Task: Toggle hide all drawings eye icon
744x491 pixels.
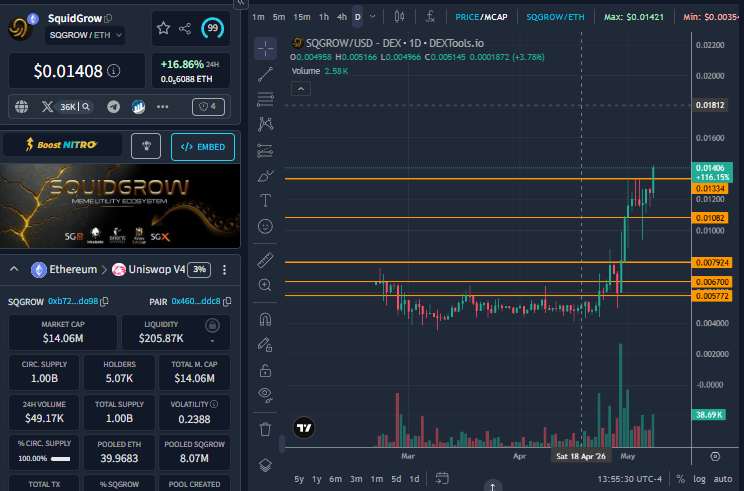Action: click(265, 395)
